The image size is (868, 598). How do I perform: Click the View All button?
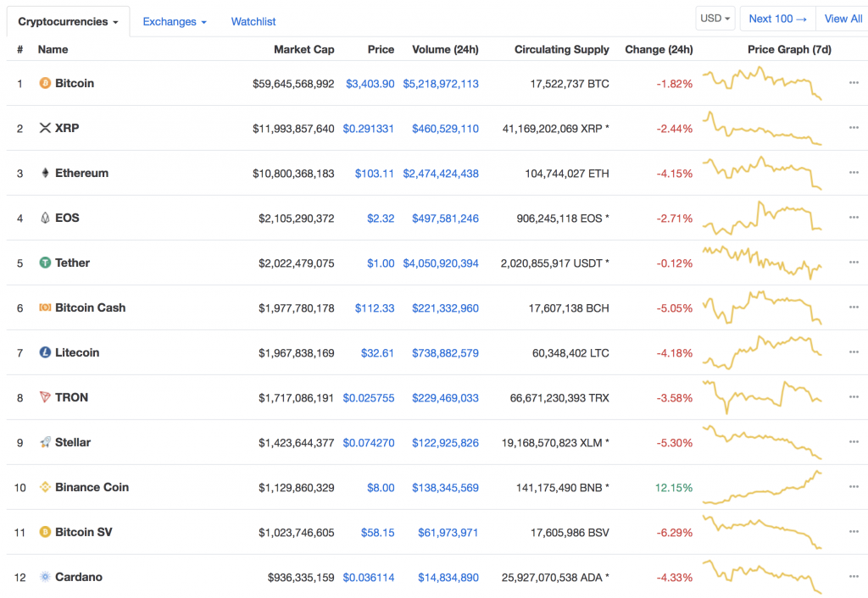(843, 19)
